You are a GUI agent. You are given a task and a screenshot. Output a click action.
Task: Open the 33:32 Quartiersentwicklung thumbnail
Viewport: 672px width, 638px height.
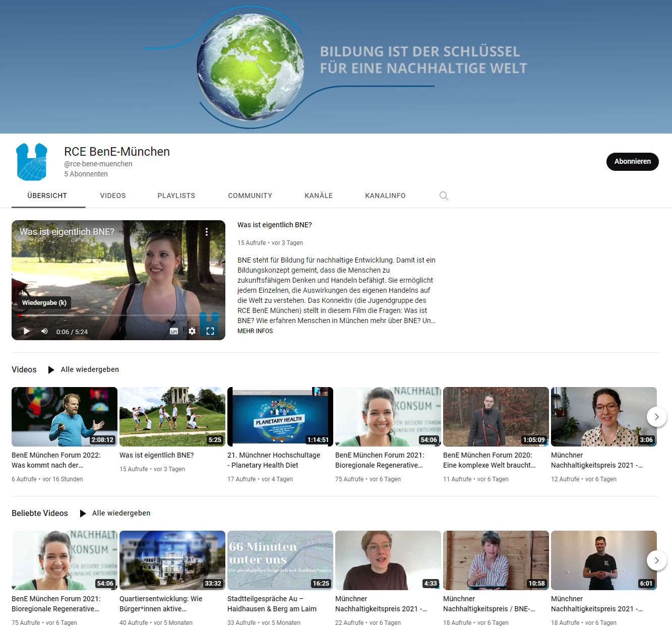(172, 560)
